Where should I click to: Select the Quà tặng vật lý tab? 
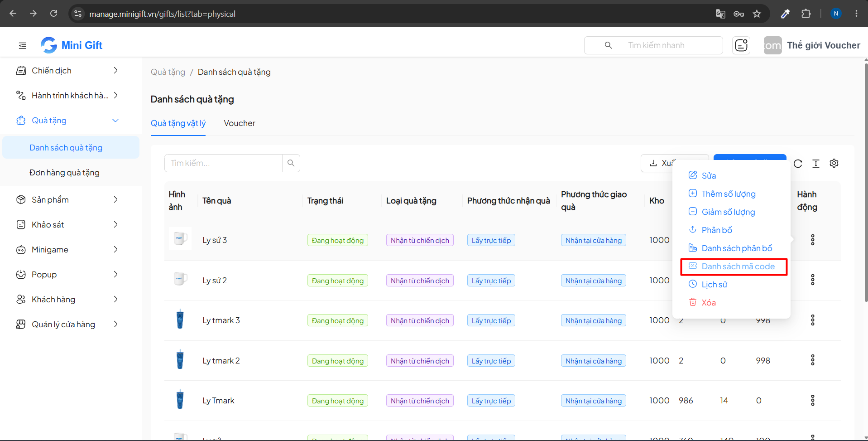[x=178, y=123]
